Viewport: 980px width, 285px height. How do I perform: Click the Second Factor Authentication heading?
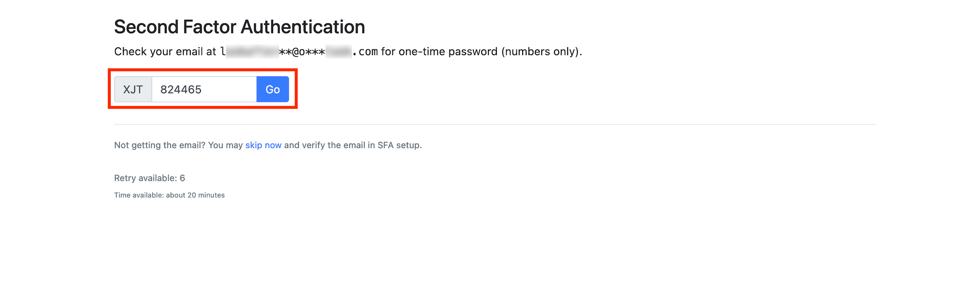[x=239, y=27]
